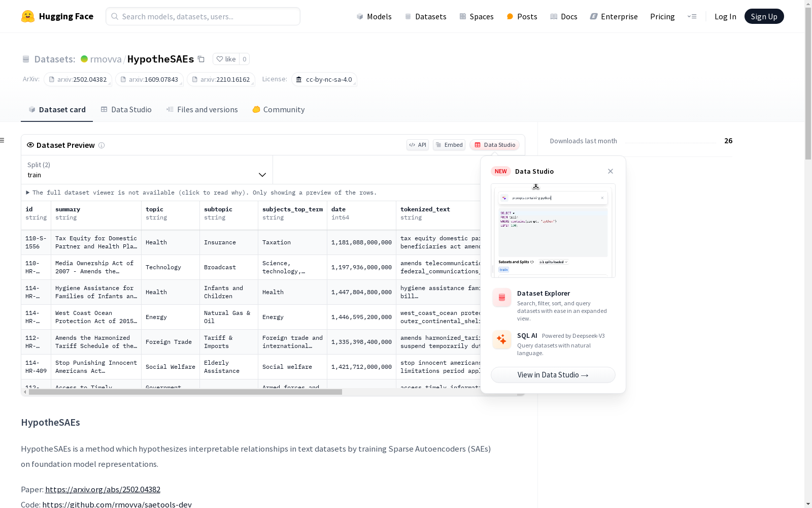Viewport: 812px width, 508px height.
Task: Click the rmovva user avatar
Action: [84, 59]
